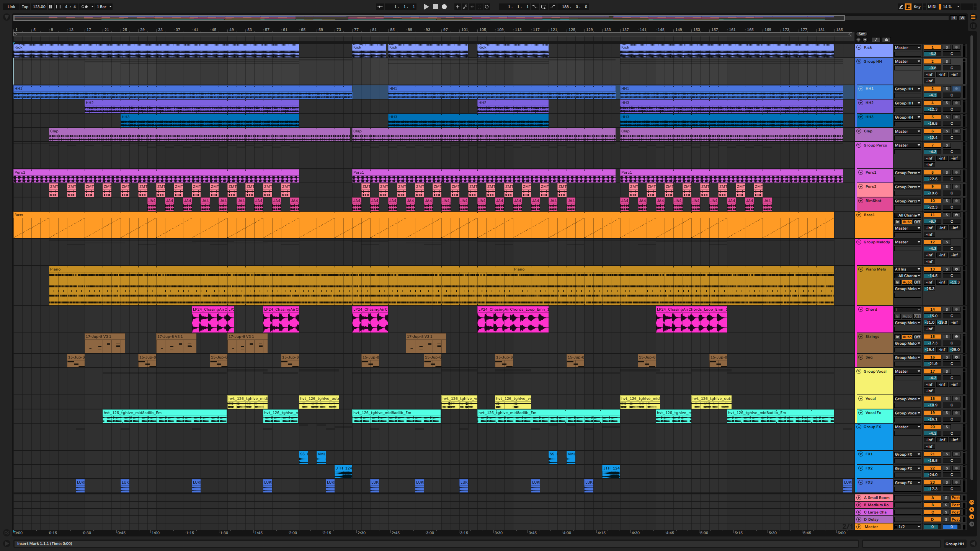980x551 pixels.
Task: Click Capture MIDI bracket icon
Action: point(479,7)
